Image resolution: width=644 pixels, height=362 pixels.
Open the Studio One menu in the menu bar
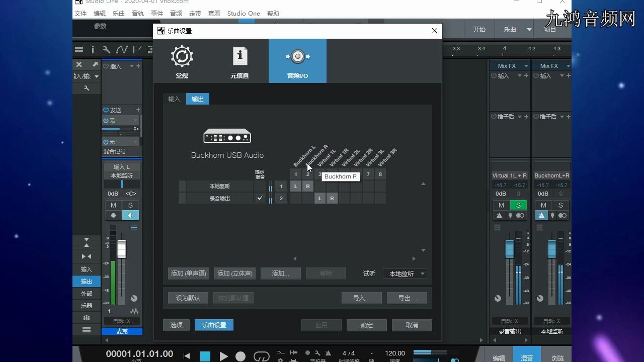pyautogui.click(x=244, y=14)
